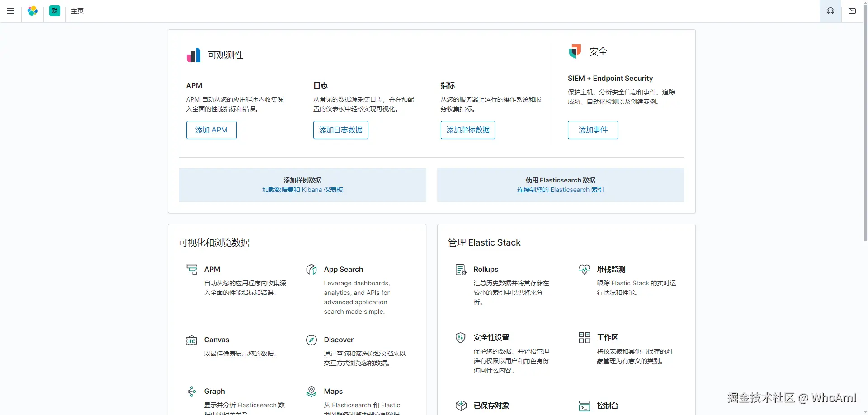Select the 主页 breadcrumb

(77, 11)
